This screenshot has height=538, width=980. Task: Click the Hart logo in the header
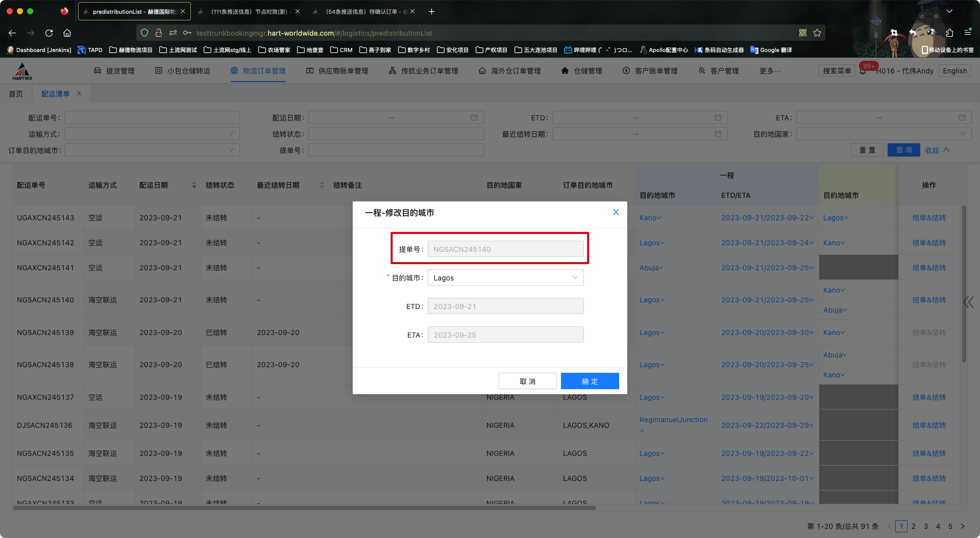[x=22, y=71]
